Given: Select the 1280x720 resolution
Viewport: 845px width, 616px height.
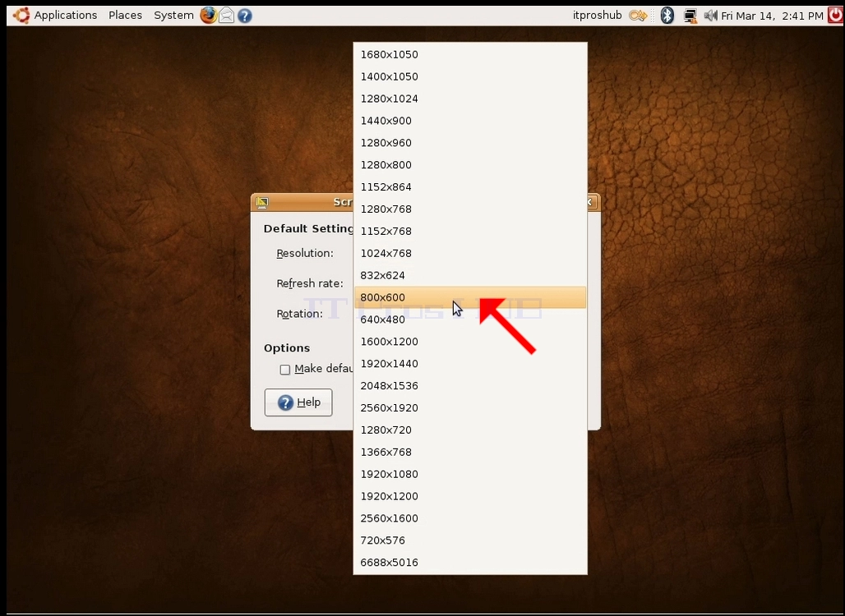Looking at the screenshot, I should [x=470, y=430].
